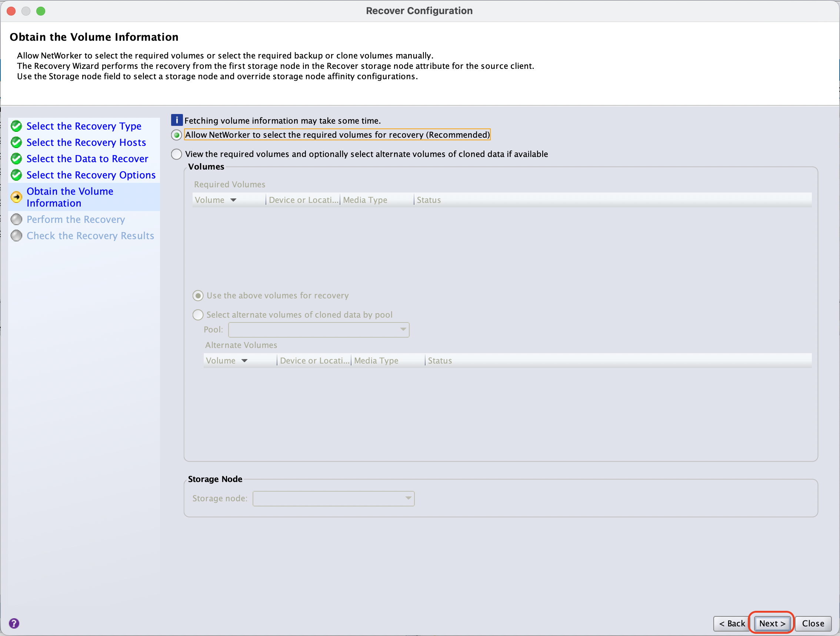
Task: Expand the Volume dropdown in Required Volumes
Action: pyautogui.click(x=233, y=200)
